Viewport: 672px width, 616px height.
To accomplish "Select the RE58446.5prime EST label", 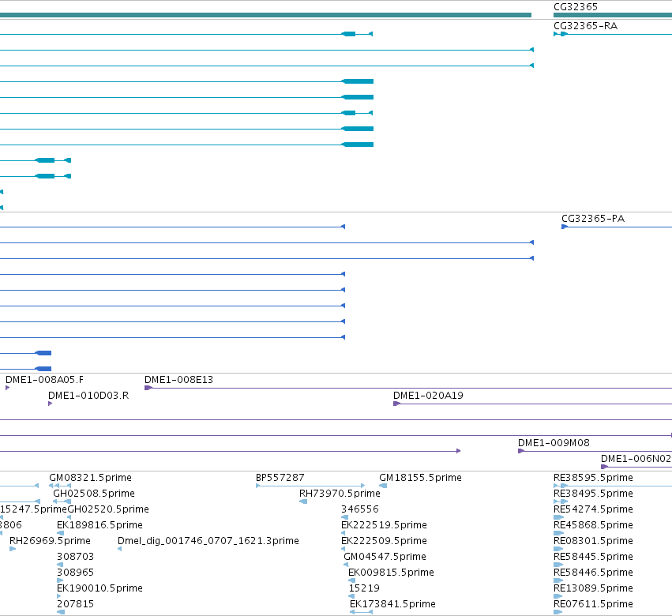I will (x=593, y=573).
